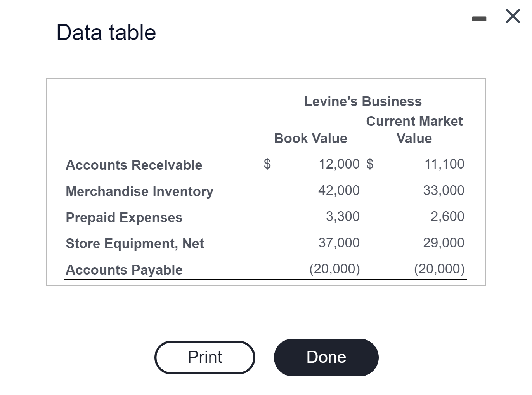Click the 29,000 equipment market value
532x395 pixels.
click(443, 242)
